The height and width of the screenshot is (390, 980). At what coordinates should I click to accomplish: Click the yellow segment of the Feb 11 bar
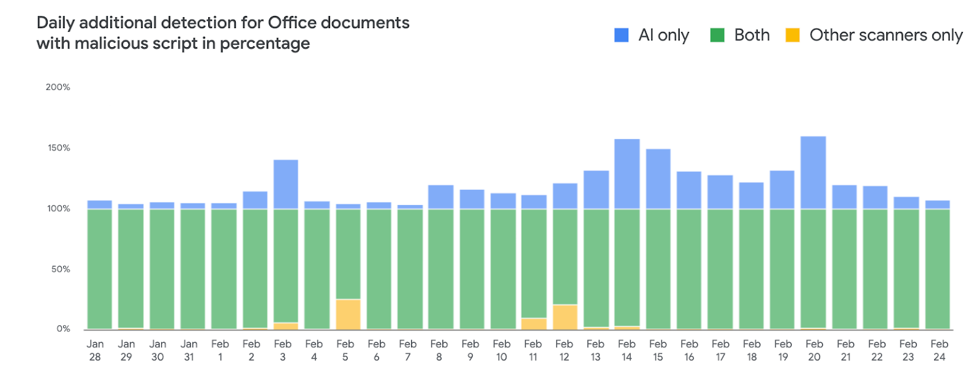click(x=533, y=324)
